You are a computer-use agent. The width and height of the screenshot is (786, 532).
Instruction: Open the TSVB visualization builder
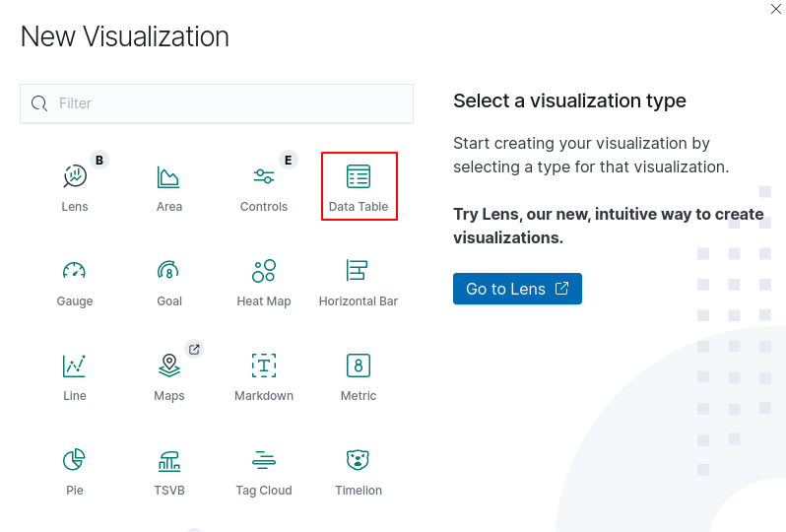(x=169, y=471)
